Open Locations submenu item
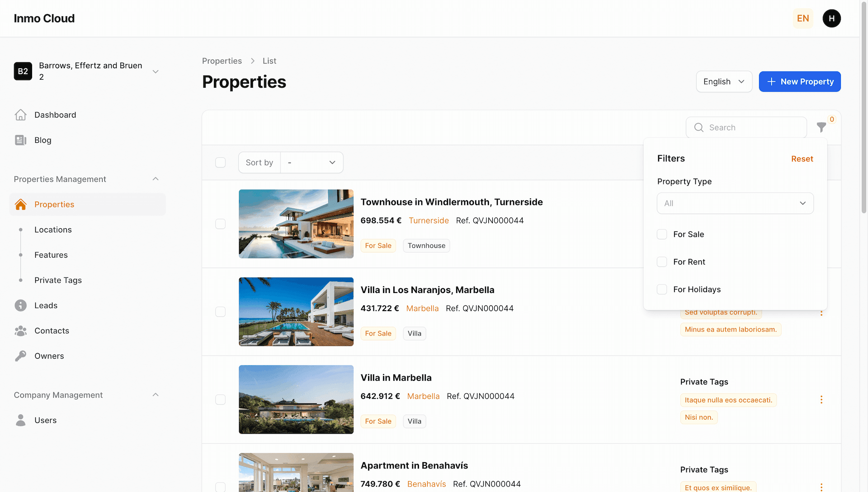The image size is (868, 492). pos(53,230)
